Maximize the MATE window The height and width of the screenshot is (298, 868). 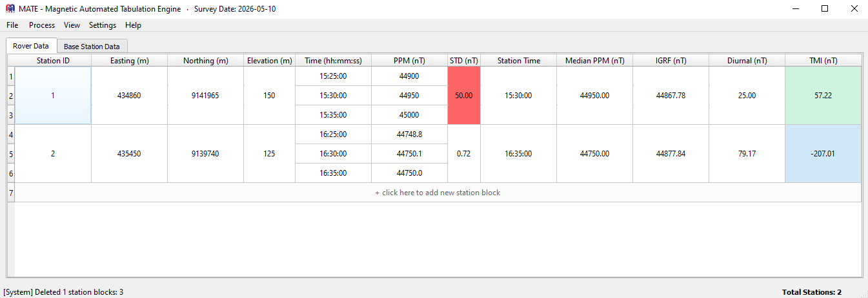click(x=825, y=9)
